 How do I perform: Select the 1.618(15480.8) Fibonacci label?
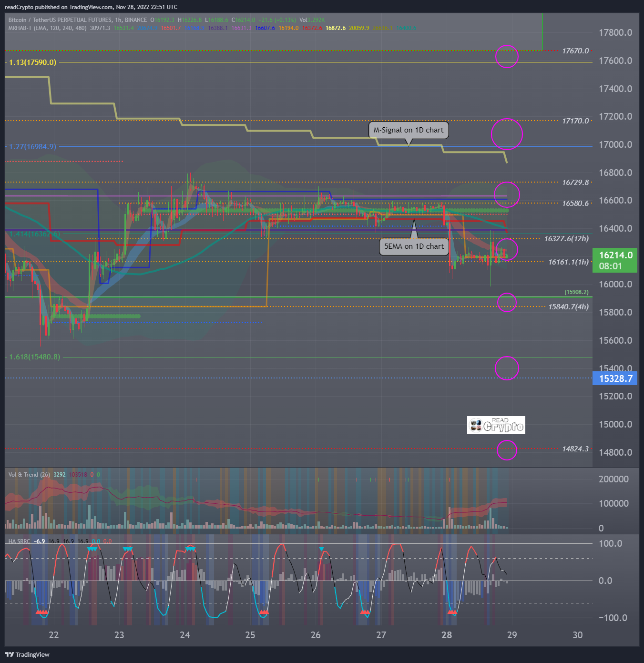34,357
